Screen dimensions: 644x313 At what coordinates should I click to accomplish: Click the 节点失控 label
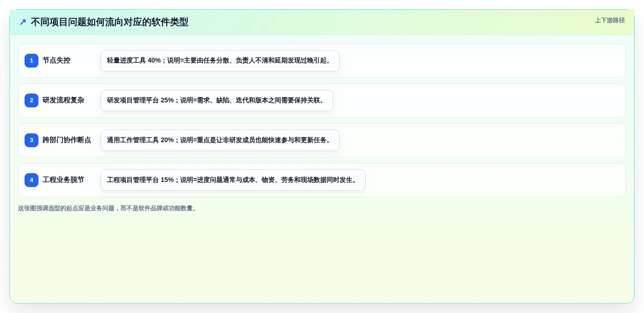(x=57, y=61)
